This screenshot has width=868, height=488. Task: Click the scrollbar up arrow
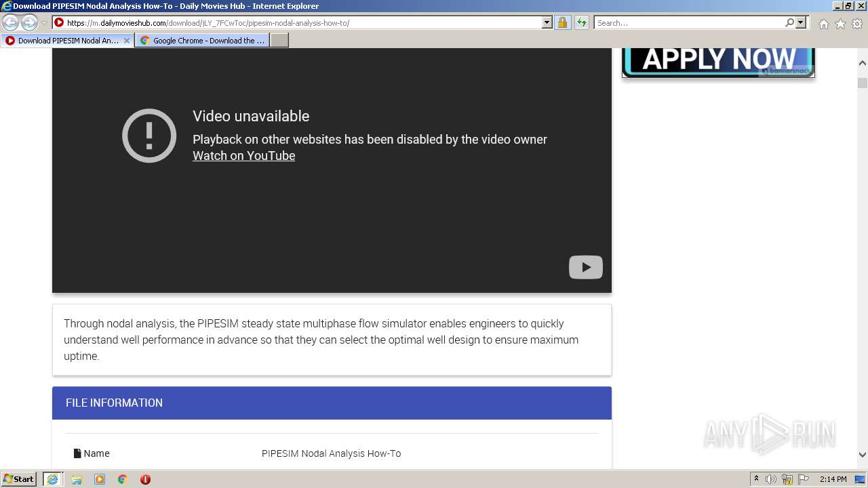(863, 63)
